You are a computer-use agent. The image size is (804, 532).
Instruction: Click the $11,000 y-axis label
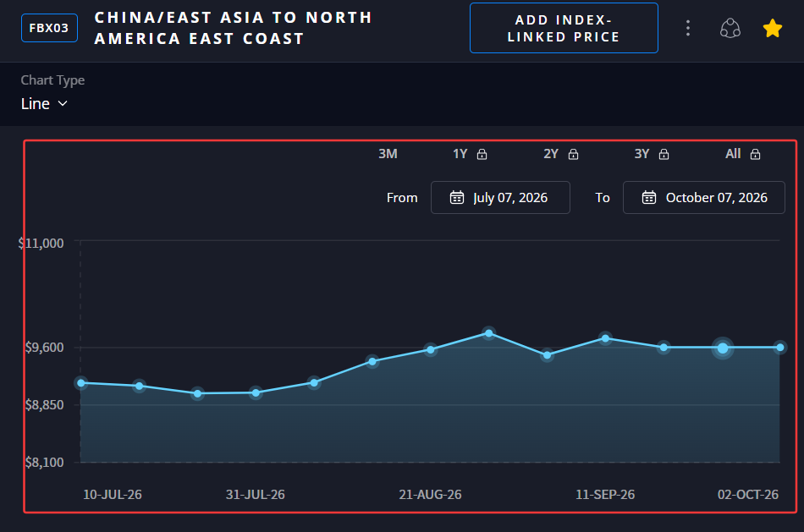tap(41, 243)
